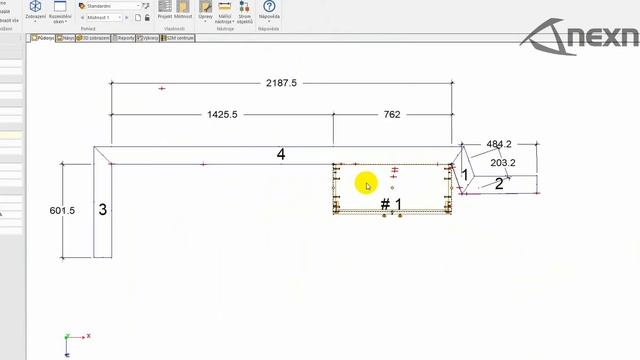Select the 1425.5 dimension label

point(222,115)
